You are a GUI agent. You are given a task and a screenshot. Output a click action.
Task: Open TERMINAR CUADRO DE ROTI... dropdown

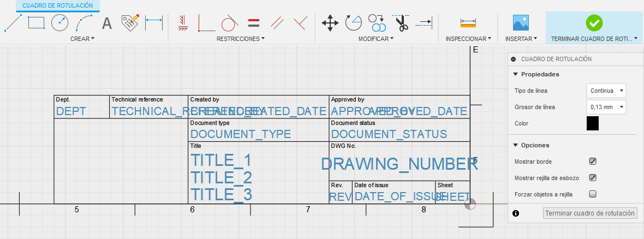(594, 39)
